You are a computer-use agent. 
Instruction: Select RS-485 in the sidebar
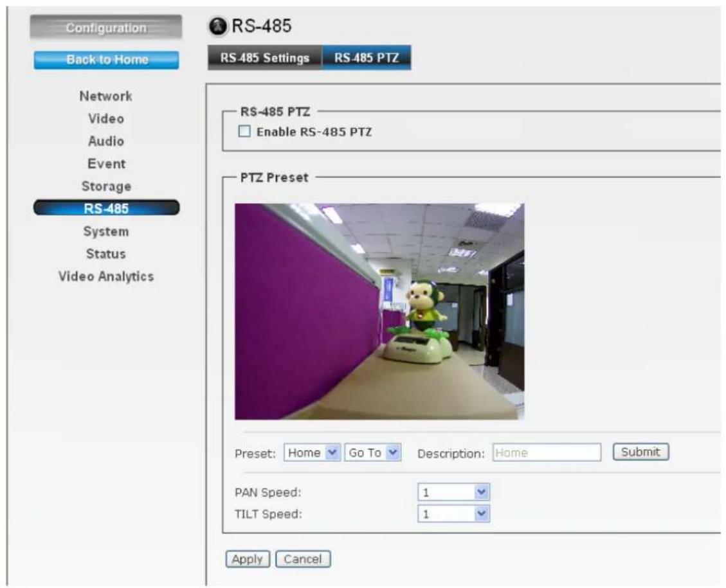107,208
